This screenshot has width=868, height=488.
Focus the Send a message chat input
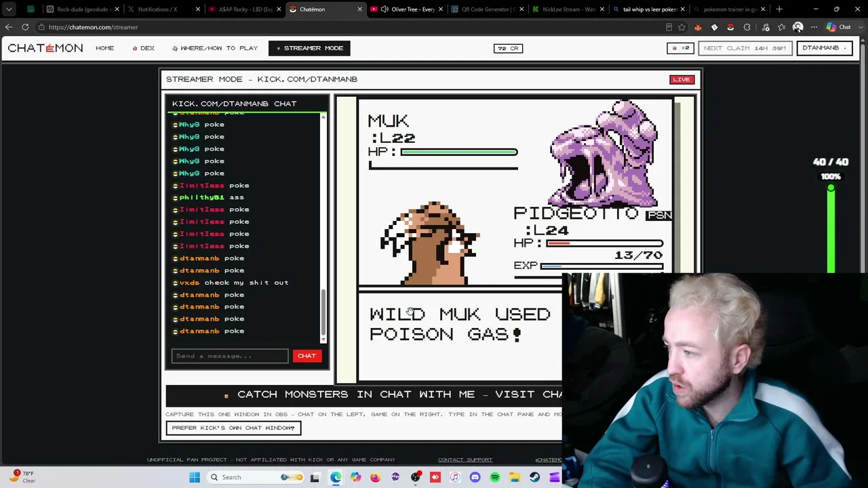[x=230, y=356]
